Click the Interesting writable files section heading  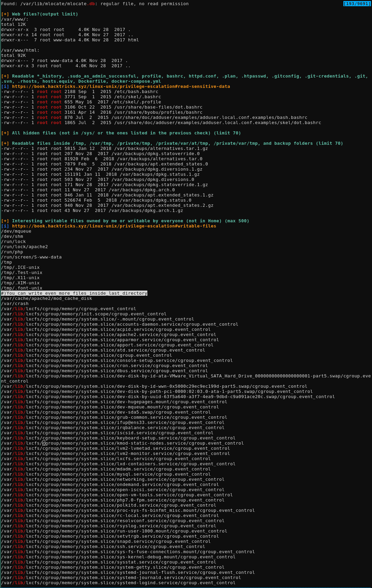point(130,221)
